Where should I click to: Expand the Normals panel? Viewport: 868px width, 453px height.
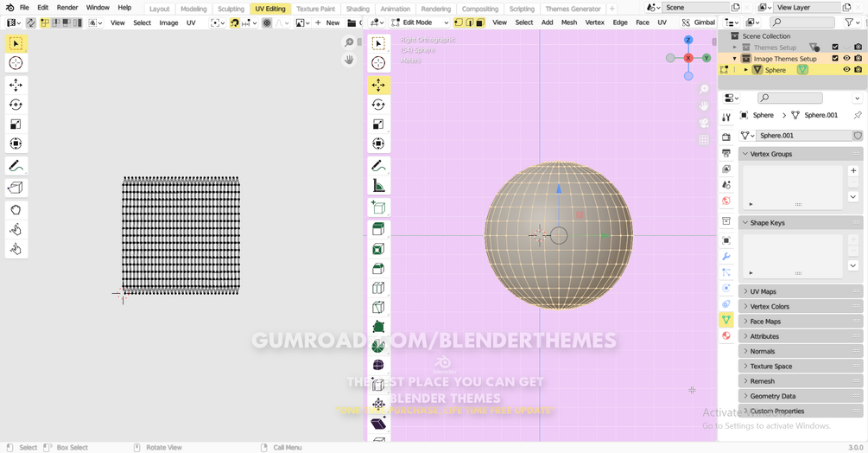coord(801,351)
